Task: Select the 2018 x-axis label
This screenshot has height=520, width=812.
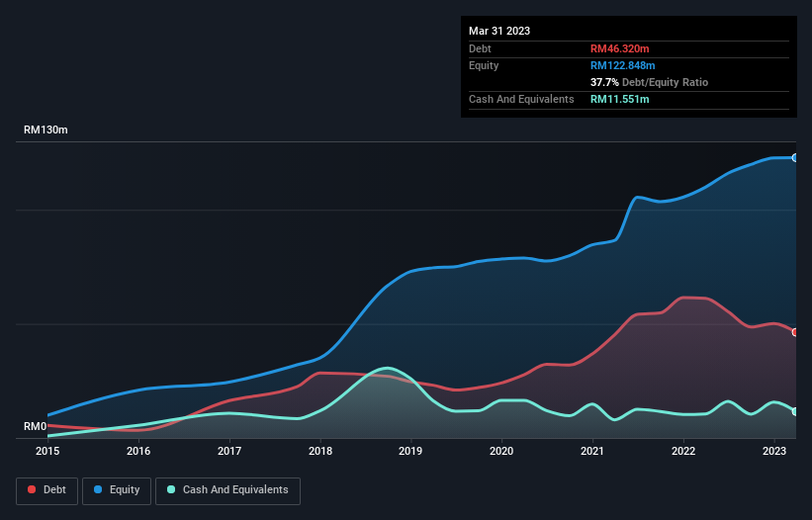Action: [x=320, y=451]
